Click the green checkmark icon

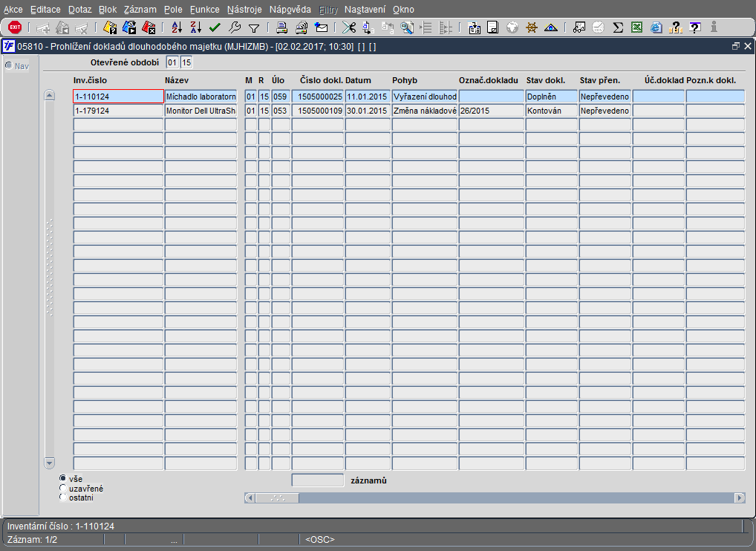coord(215,27)
